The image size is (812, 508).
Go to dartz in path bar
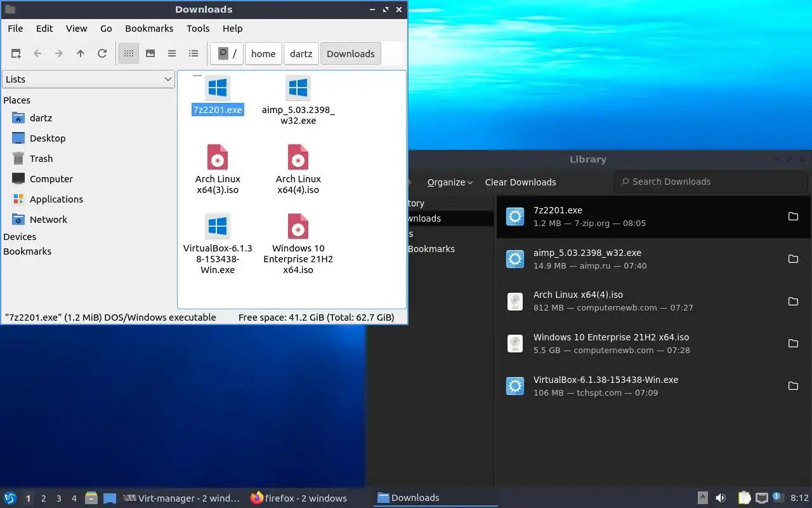(301, 54)
